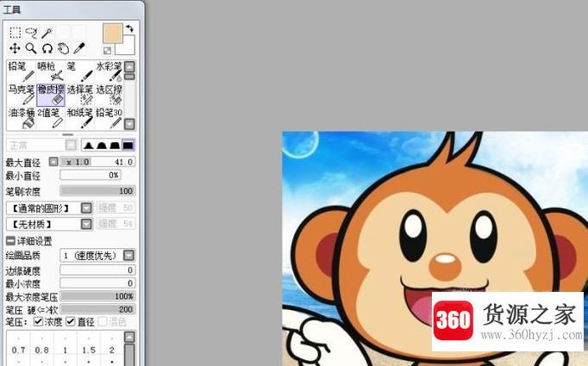Choose the 橡皮擦 eraser tool
Image resolution: width=588 pixels, height=366 pixels.
(51, 95)
